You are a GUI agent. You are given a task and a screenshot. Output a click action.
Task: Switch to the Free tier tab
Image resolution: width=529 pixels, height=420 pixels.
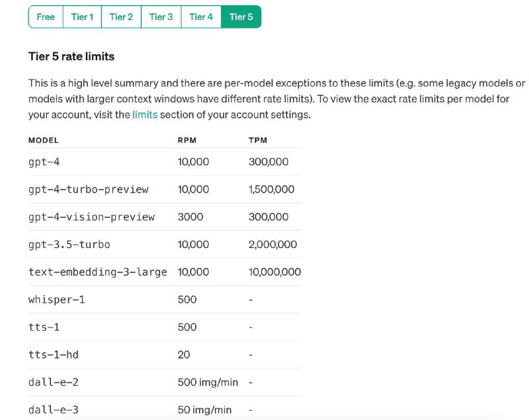[x=46, y=17]
